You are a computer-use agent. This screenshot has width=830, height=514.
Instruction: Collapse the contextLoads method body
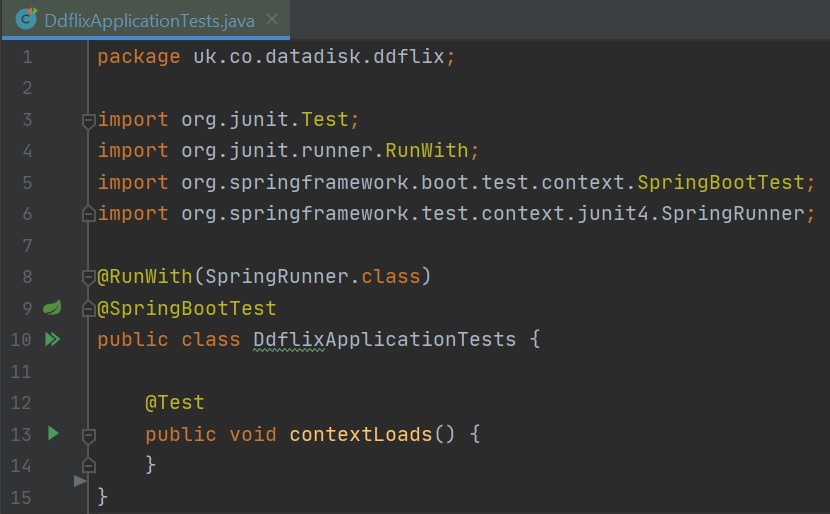click(88, 435)
